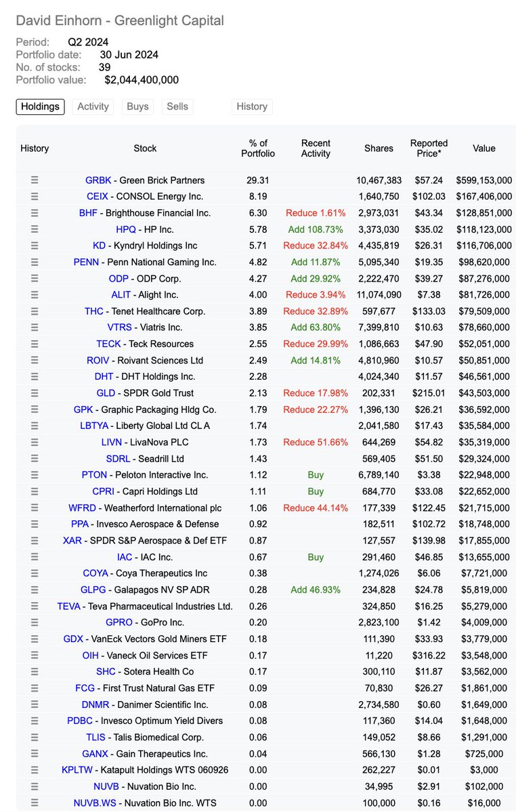Switch to the Buys tab
Viewport: 516px width, 812px height.
(138, 106)
